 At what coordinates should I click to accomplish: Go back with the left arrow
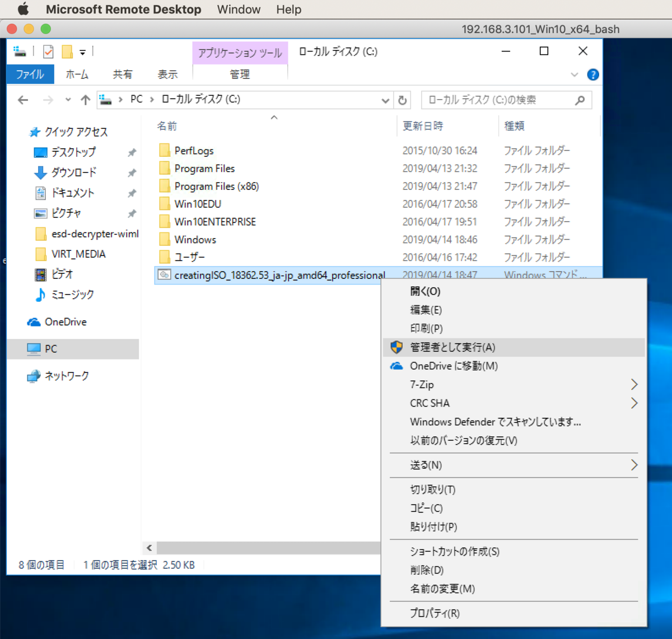[x=23, y=100]
